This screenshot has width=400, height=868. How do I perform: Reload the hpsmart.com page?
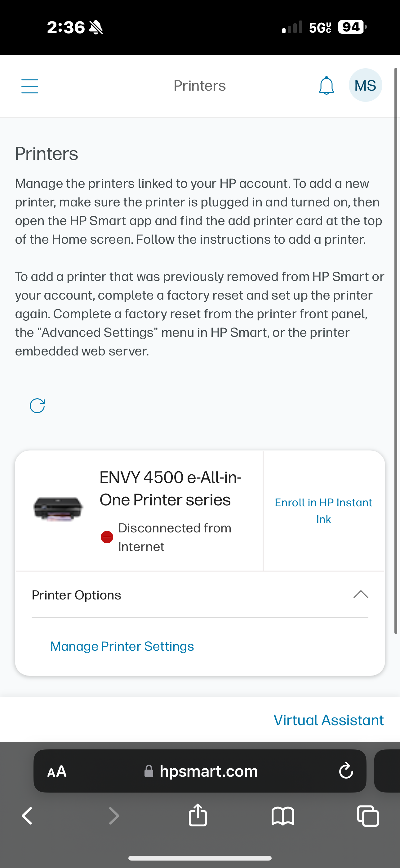pos(345,771)
